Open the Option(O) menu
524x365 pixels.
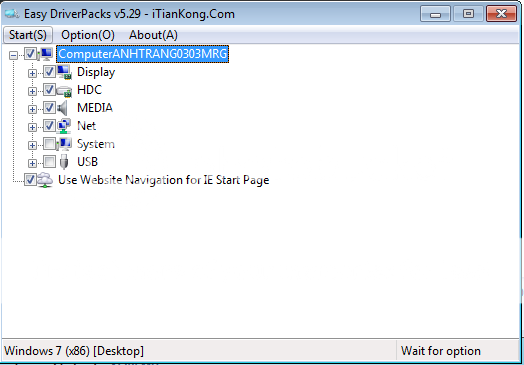pos(88,35)
